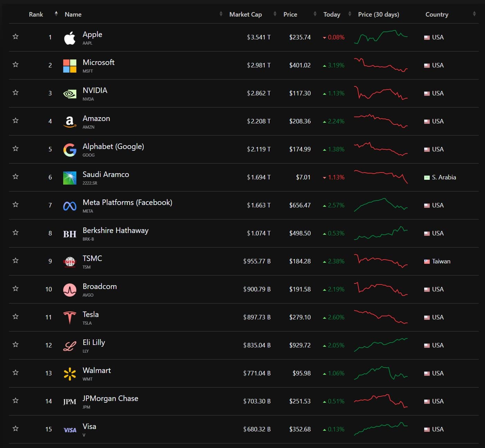Open the Berkshire Hathaway company link
The height and width of the screenshot is (448, 485).
tap(115, 230)
